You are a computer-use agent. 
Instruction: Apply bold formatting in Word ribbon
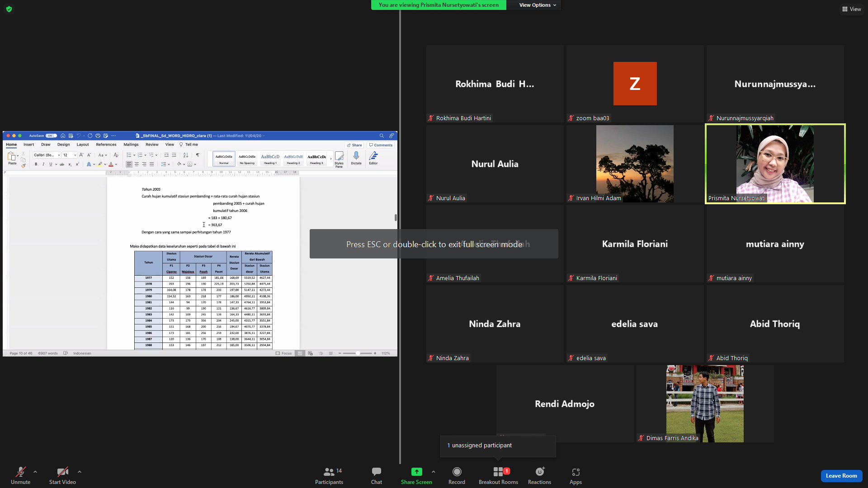click(36, 164)
